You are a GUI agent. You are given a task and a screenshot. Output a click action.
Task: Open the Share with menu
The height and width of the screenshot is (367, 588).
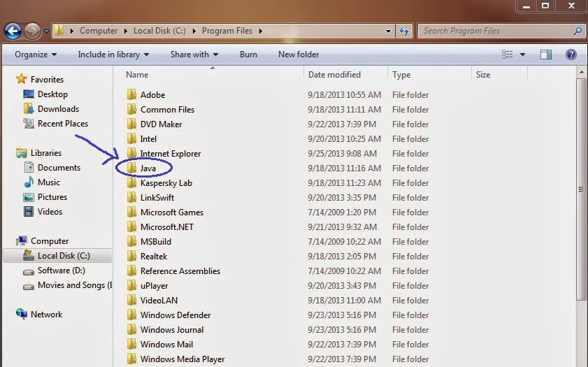coord(194,55)
